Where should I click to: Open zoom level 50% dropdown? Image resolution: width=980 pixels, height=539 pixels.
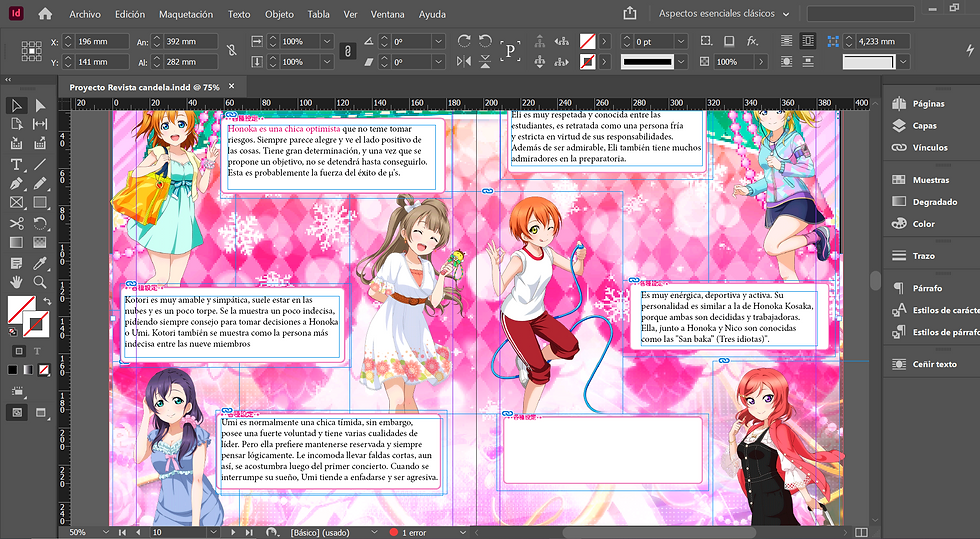(x=105, y=532)
